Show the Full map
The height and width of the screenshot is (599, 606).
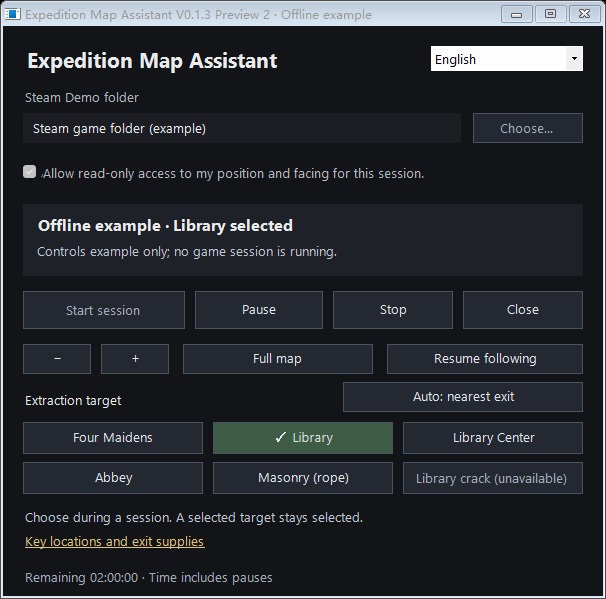278,359
